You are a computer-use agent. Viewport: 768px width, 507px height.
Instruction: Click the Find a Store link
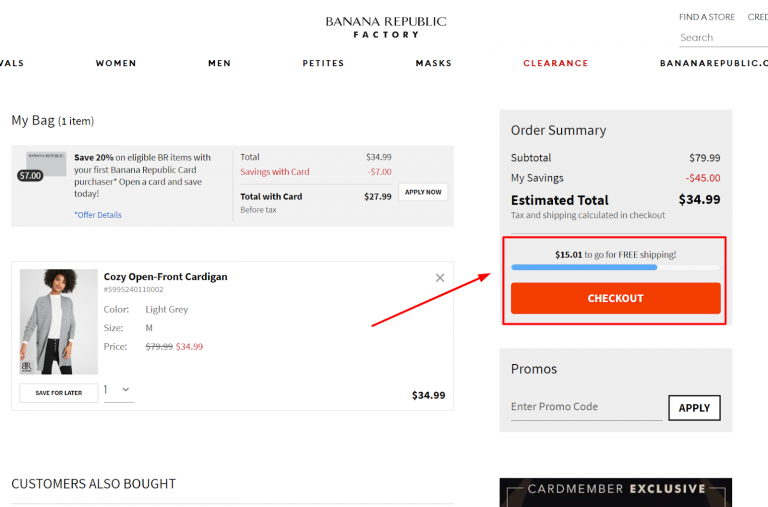(707, 17)
